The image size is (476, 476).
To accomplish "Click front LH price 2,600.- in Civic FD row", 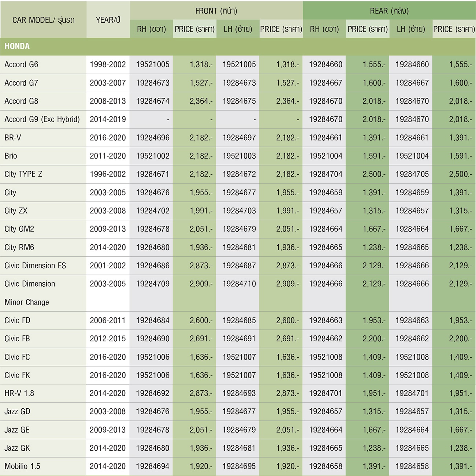I will 287,320.
